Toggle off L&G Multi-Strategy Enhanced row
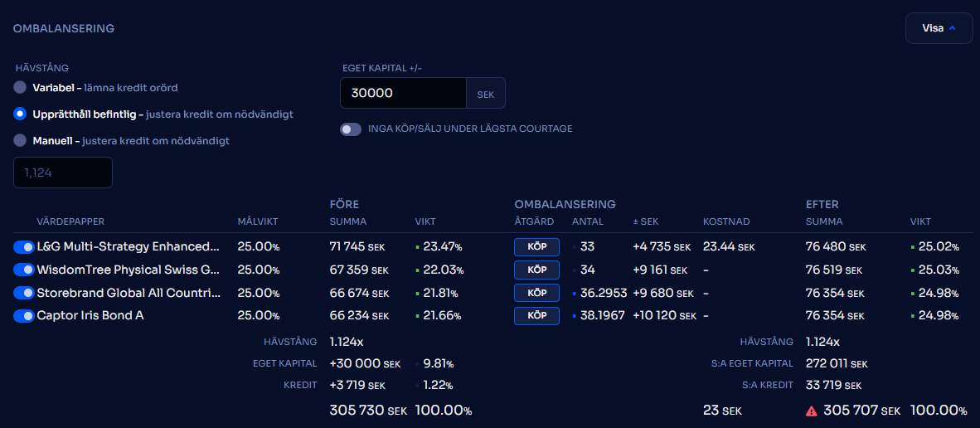980x428 pixels. point(23,246)
